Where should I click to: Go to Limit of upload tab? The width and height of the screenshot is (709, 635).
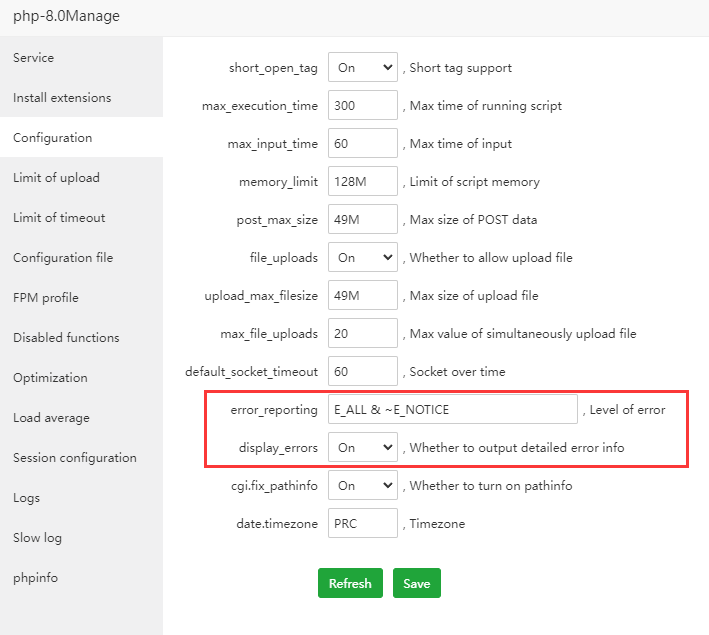click(x=56, y=178)
